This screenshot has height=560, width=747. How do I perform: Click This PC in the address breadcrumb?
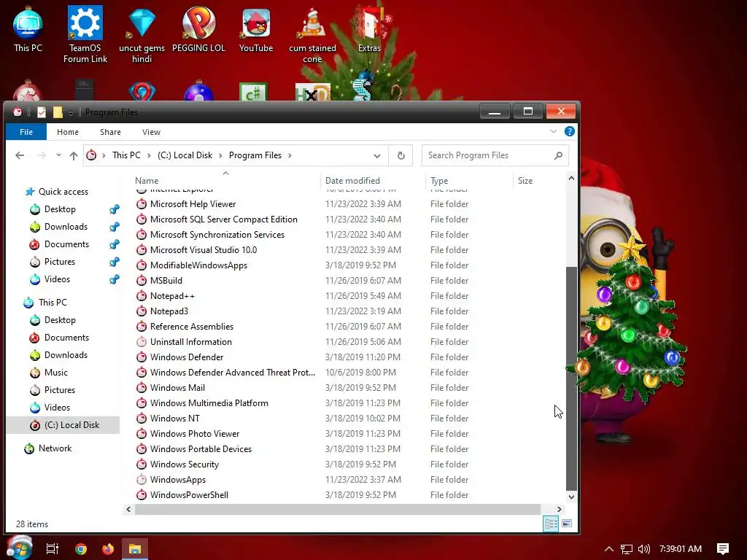tap(126, 155)
